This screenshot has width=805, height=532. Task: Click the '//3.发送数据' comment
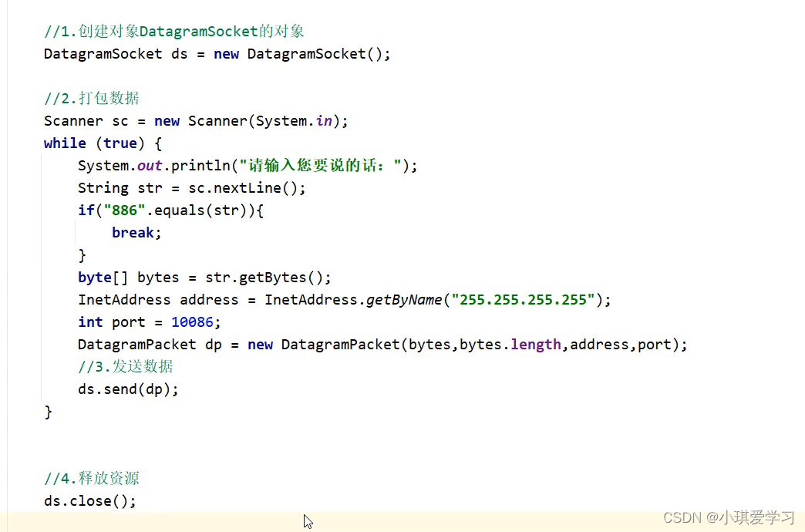point(126,367)
